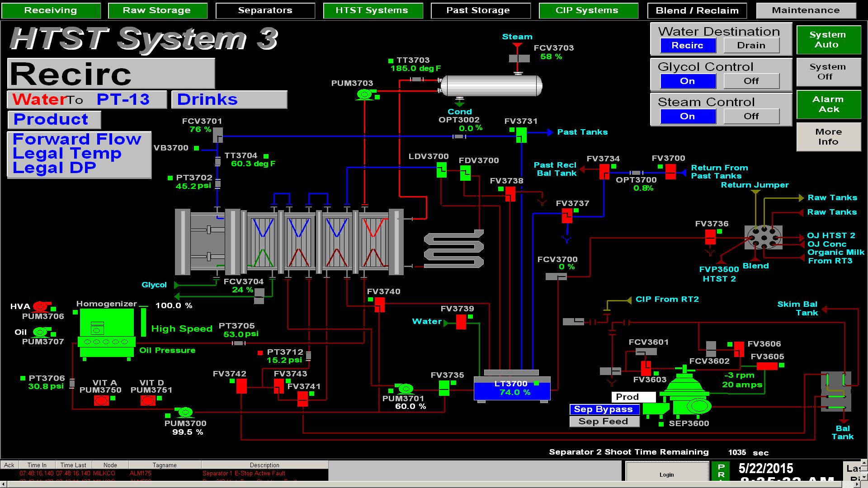Set Water Destination to Drain
This screenshot has height=488, width=868.
[x=751, y=45]
